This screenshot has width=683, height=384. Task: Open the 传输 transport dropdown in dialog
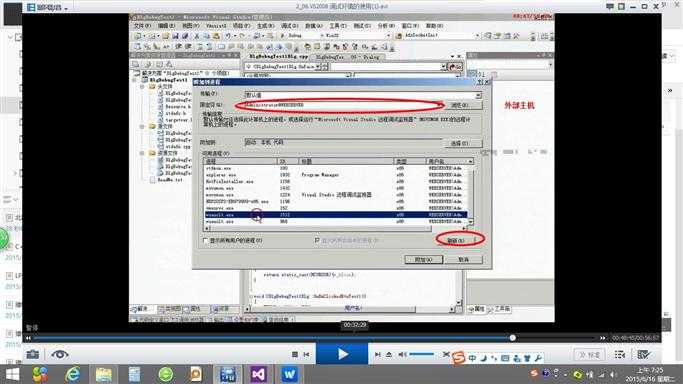pos(363,95)
